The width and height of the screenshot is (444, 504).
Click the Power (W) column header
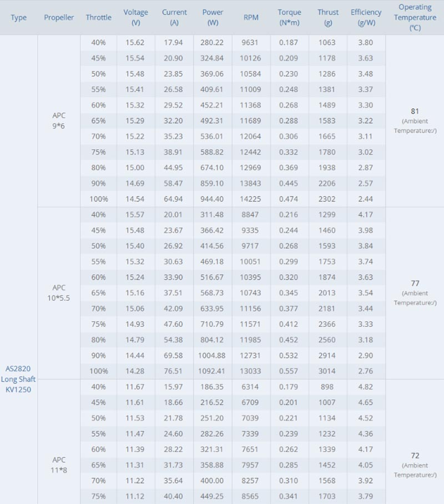point(213,18)
